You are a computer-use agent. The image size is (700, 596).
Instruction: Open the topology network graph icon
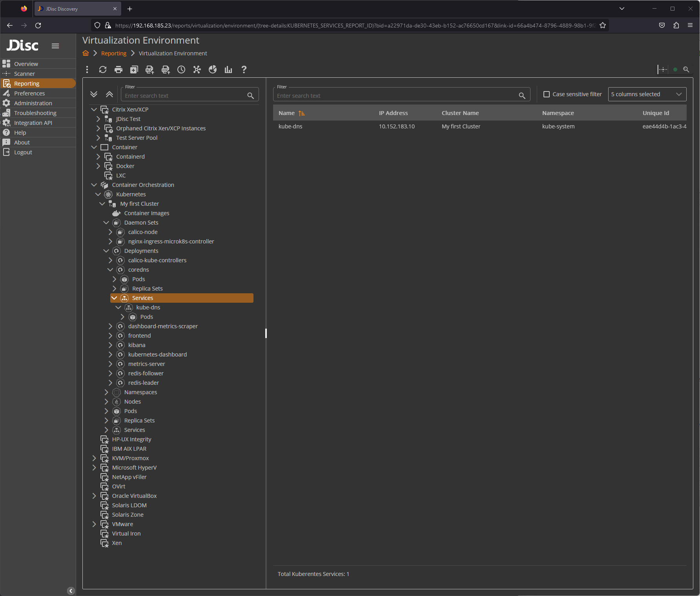point(197,69)
